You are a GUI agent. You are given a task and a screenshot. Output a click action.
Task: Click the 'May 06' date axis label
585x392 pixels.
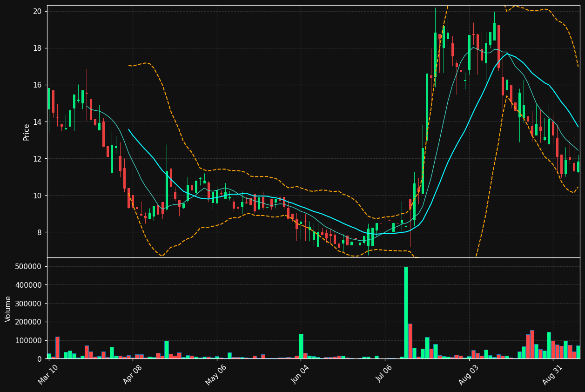[x=215, y=375]
